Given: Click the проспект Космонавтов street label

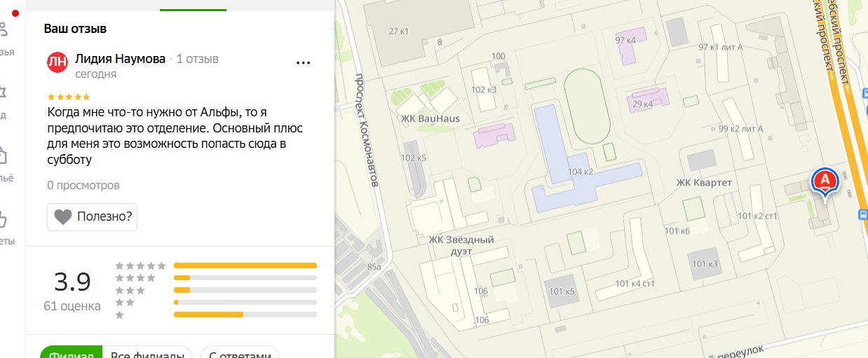Looking at the screenshot, I should (x=366, y=131).
